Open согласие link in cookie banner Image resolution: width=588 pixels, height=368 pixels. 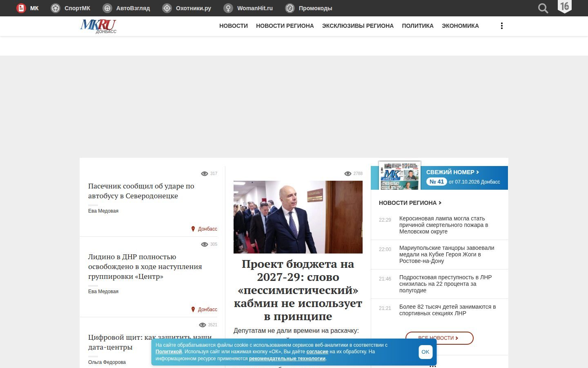(x=317, y=352)
